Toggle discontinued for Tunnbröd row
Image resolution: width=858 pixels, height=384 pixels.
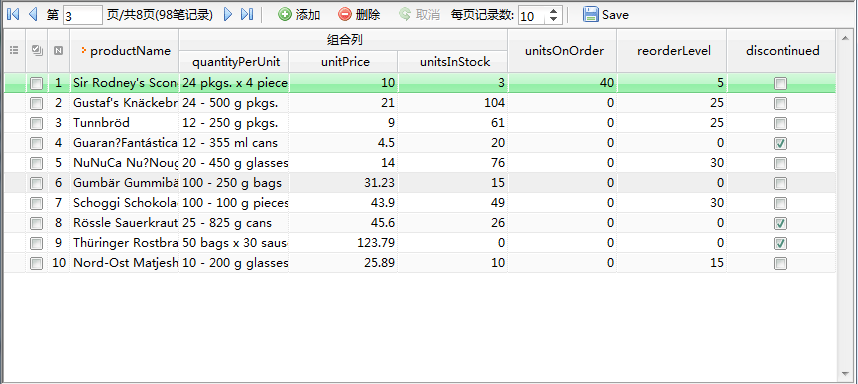coord(781,124)
